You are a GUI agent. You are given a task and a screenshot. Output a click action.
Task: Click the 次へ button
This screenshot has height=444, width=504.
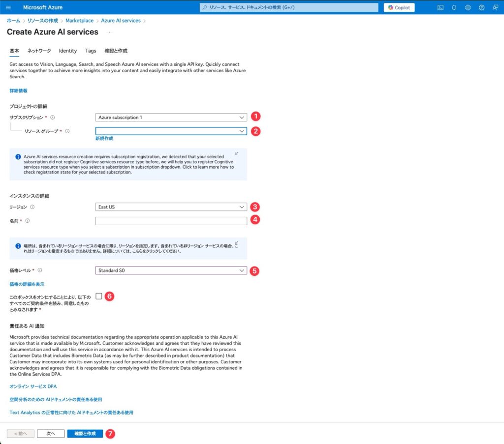[51, 434]
